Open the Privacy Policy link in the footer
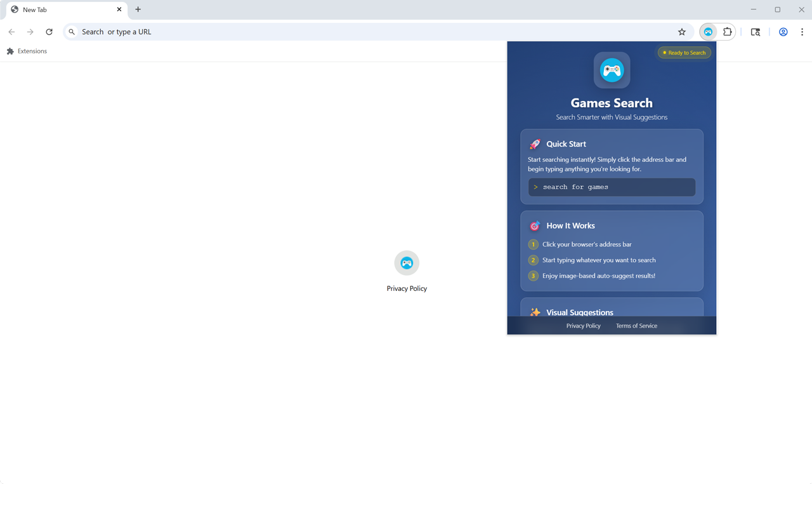812x508 pixels. coord(583,325)
